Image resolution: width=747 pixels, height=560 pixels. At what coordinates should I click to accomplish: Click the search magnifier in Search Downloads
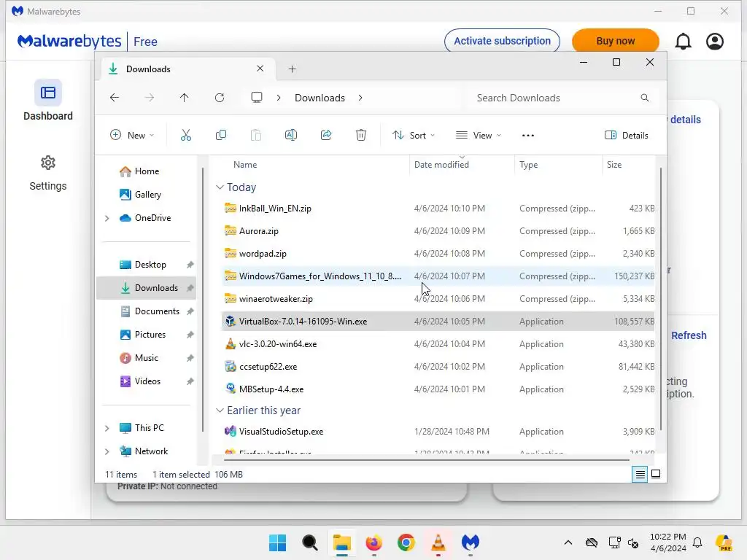pyautogui.click(x=645, y=98)
